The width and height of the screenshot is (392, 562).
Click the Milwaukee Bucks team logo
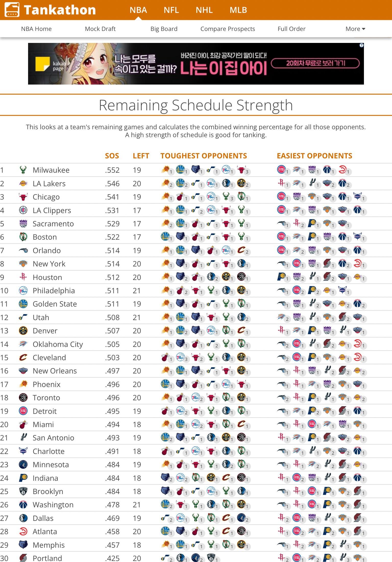(23, 170)
